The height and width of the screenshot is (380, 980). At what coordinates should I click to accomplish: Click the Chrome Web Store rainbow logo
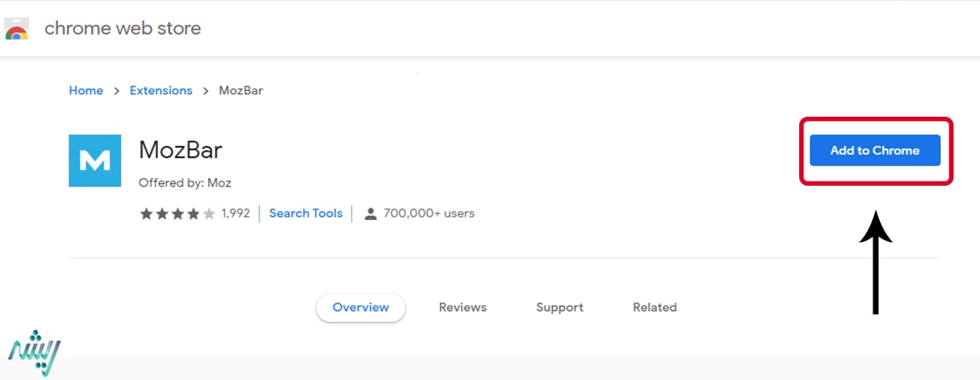click(x=16, y=29)
